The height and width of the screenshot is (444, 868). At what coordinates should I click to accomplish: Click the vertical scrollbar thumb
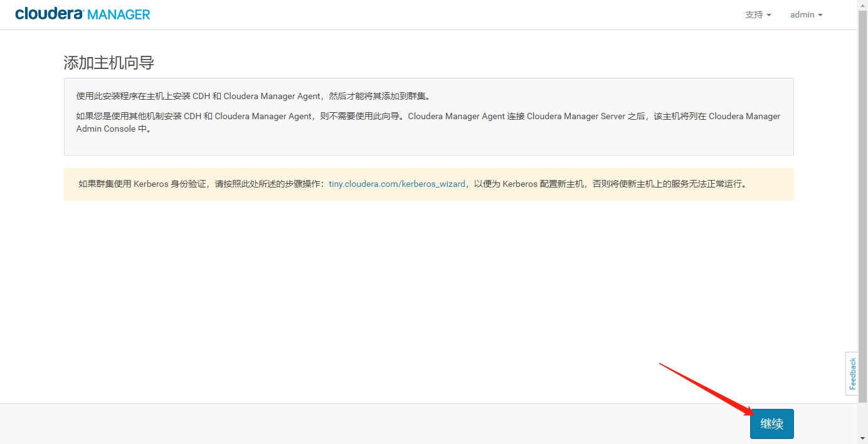point(863,206)
